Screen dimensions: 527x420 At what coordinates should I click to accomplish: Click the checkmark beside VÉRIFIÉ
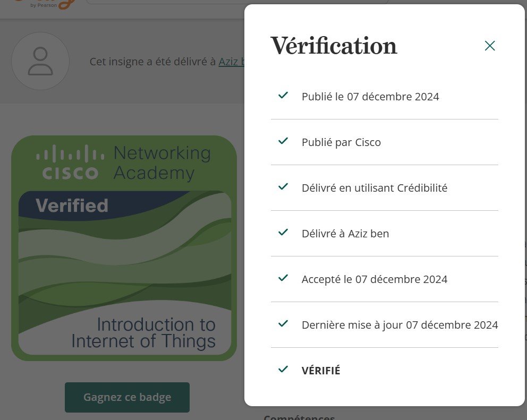[x=283, y=370]
